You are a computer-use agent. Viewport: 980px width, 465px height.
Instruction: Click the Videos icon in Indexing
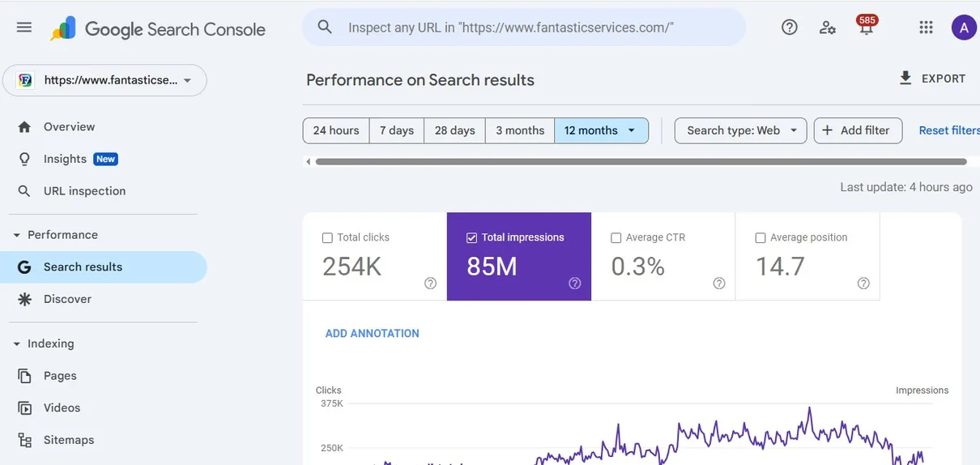coord(25,407)
